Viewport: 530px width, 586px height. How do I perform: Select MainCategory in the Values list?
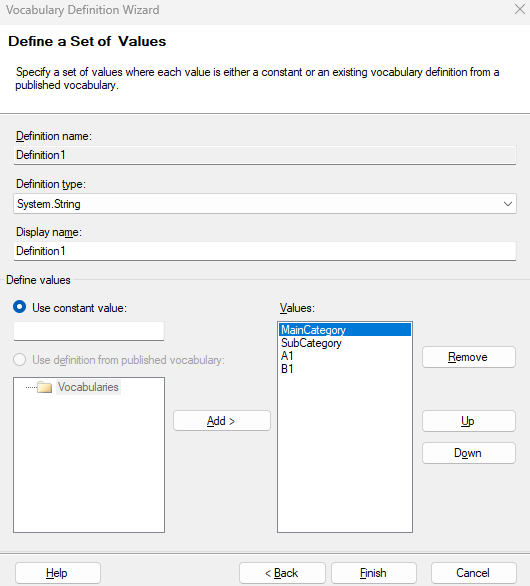point(345,330)
